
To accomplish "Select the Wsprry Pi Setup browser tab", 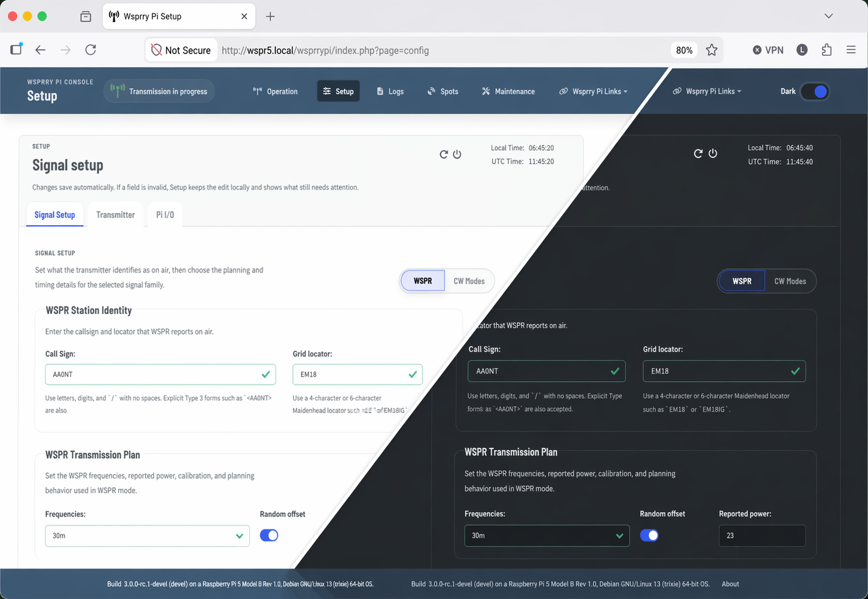I will (179, 16).
